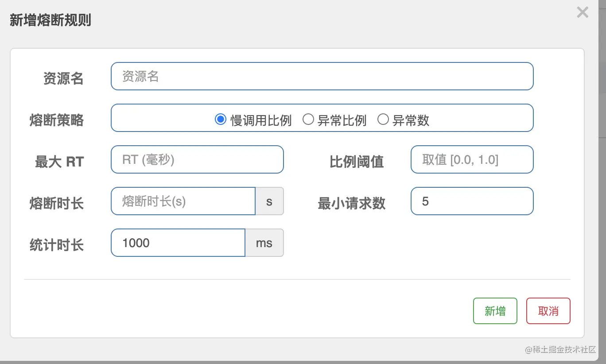Click the 's' unit addon of 熔断时长
Viewport: 606px width, 364px height.
(269, 201)
